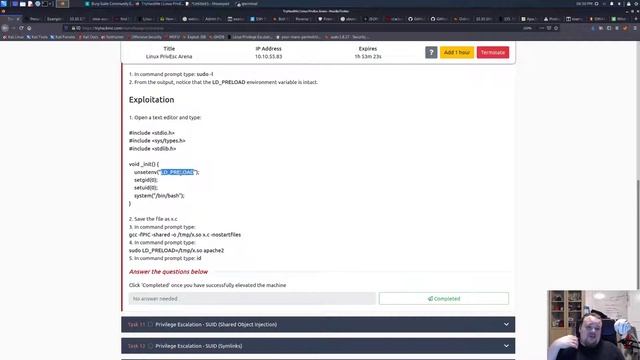Click the Add 1 hour button
640x360 pixels.
tap(457, 52)
